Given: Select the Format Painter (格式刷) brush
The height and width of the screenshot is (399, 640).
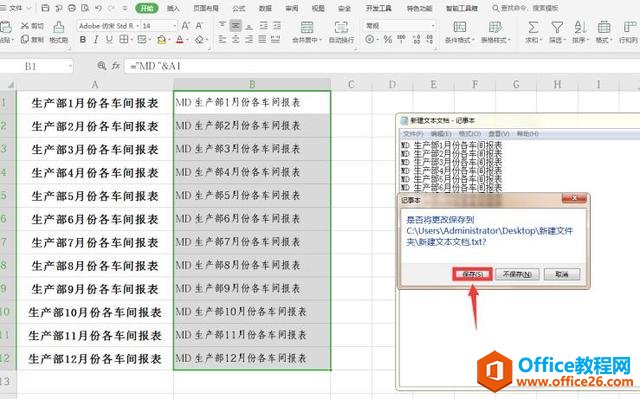Looking at the screenshot, I should [x=59, y=27].
